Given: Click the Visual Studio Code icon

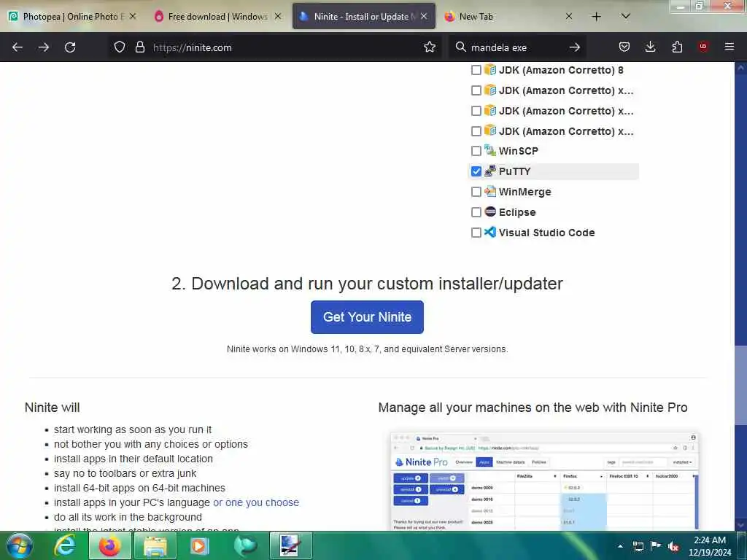Looking at the screenshot, I should click(490, 232).
